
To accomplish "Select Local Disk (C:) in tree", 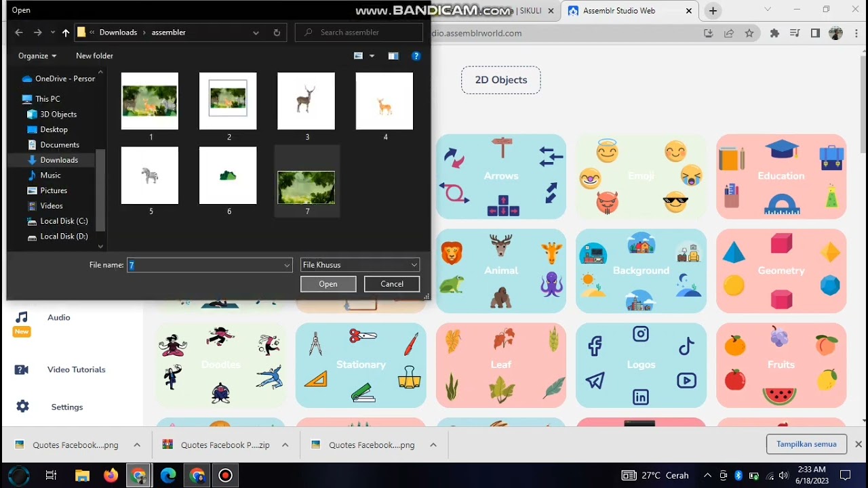I will tap(64, 221).
